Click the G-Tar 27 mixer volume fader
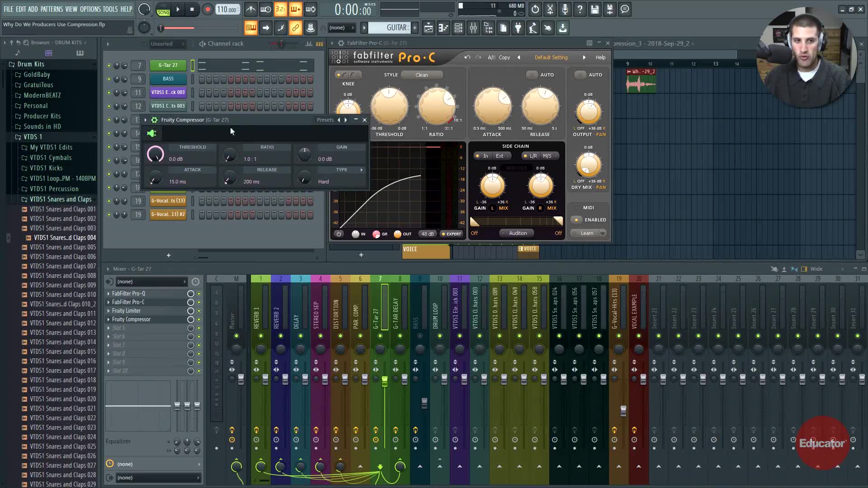 point(385,382)
